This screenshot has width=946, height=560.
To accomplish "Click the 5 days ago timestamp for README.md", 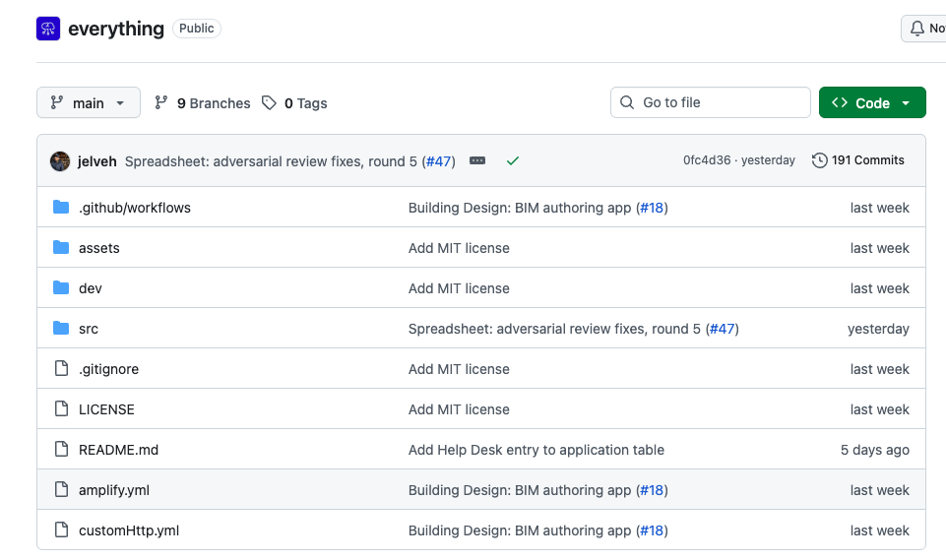I will coord(875,450).
